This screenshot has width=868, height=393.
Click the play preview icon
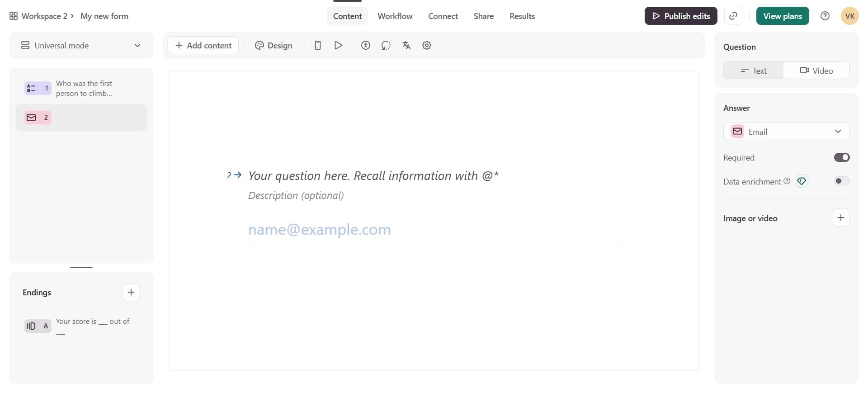pos(338,45)
